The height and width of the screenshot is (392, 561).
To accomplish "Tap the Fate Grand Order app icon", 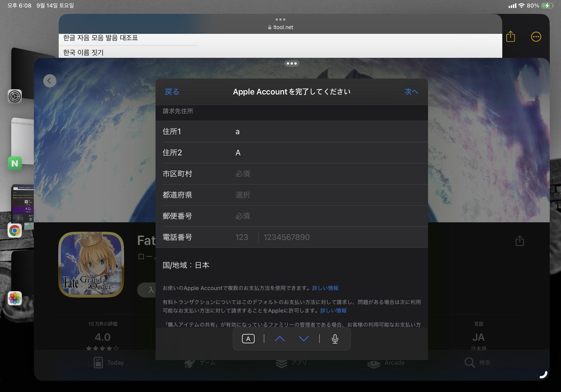I will (x=91, y=265).
